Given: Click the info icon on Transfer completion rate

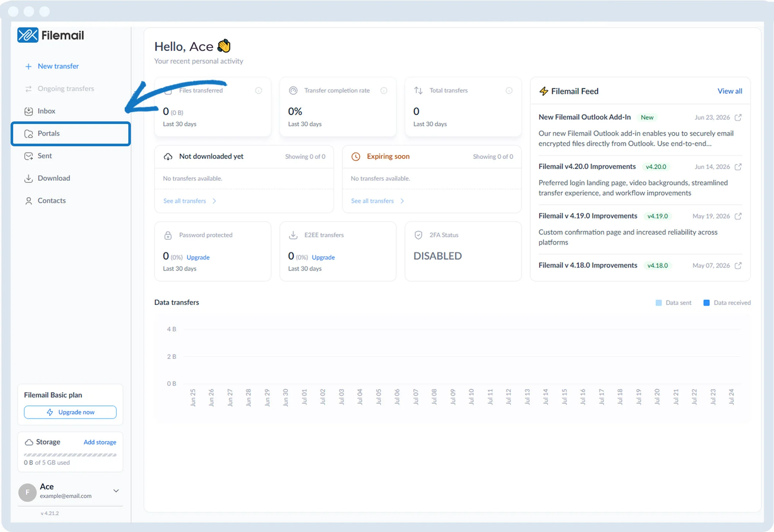Looking at the screenshot, I should click(384, 91).
